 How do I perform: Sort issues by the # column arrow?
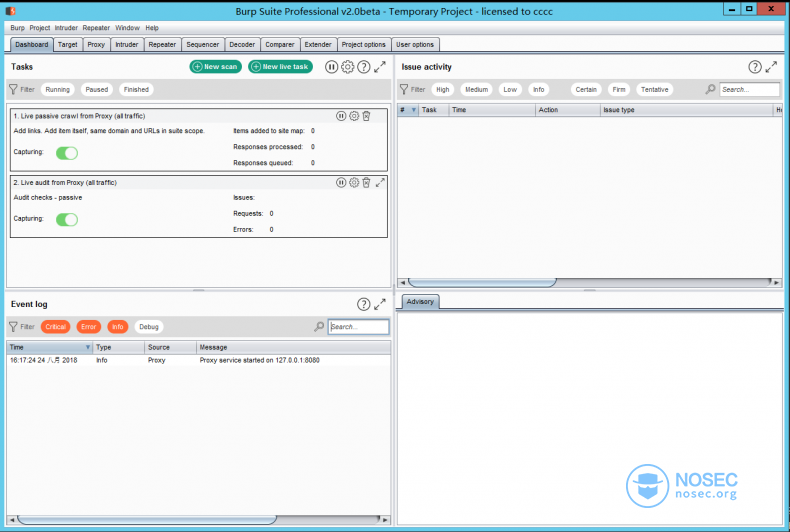(x=414, y=110)
